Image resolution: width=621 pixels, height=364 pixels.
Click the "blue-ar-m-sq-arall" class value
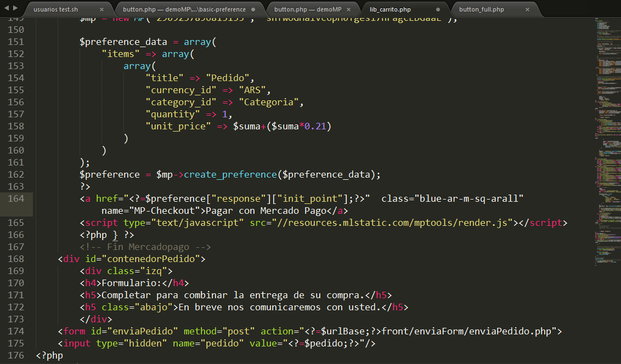click(469, 198)
